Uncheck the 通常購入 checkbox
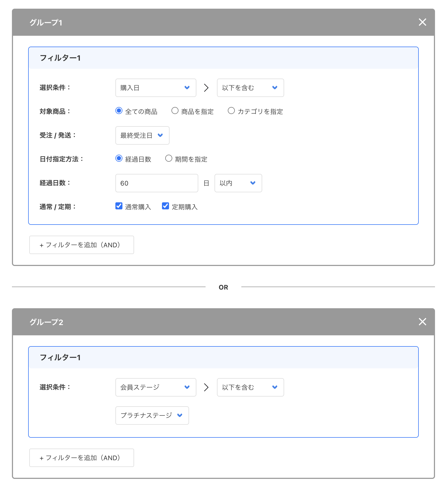The height and width of the screenshot is (487, 448). [119, 206]
